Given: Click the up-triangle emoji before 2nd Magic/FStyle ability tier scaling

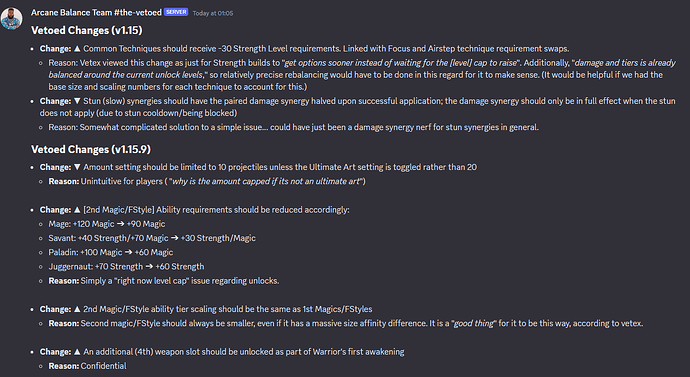Looking at the screenshot, I should [77, 309].
